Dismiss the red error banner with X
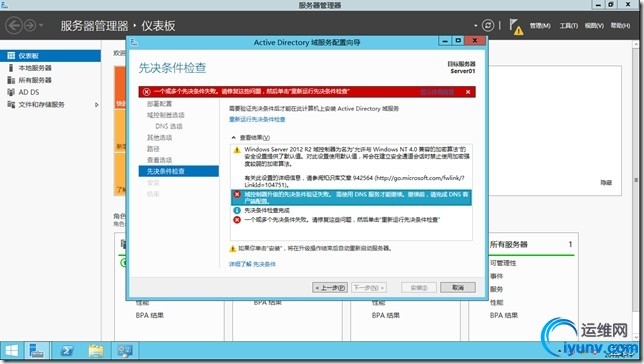 (x=468, y=92)
